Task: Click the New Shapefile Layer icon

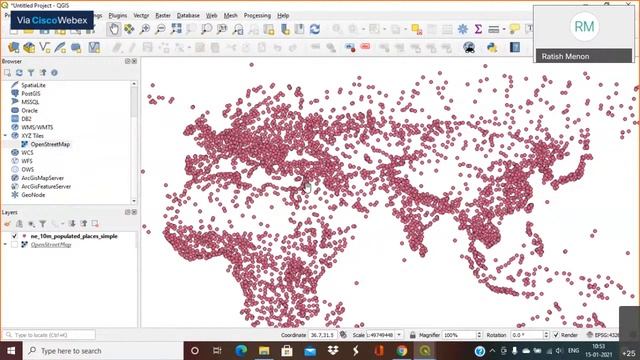Action: (44, 47)
